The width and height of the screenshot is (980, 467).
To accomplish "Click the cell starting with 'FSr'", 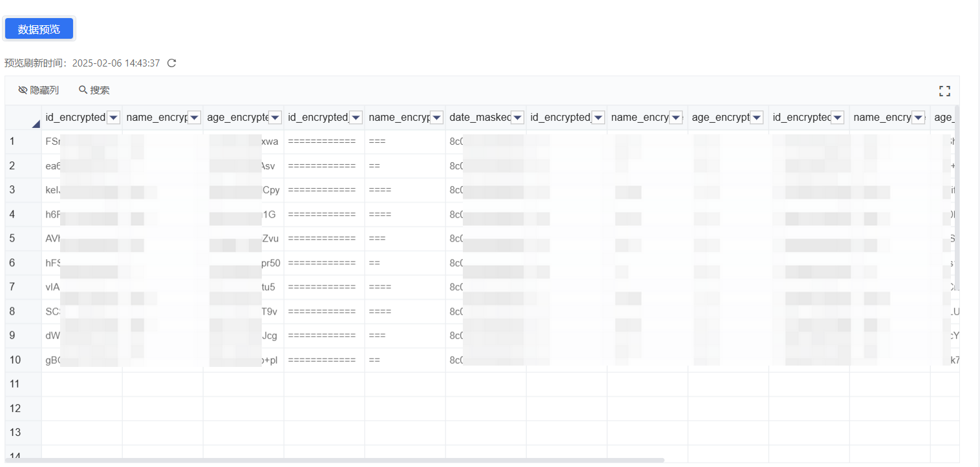I will point(82,141).
